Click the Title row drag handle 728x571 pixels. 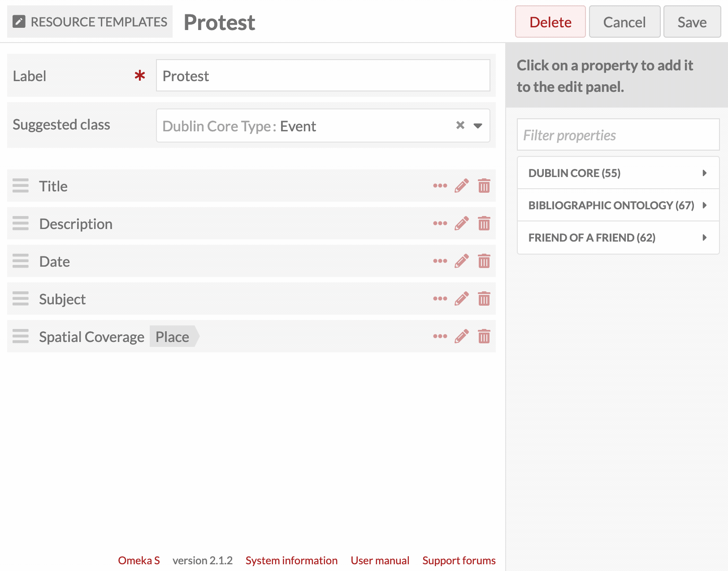pyautogui.click(x=21, y=186)
